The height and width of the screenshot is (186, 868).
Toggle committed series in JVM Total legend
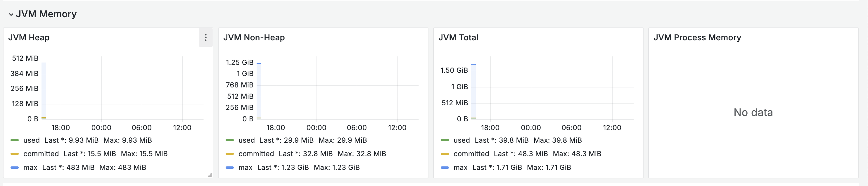click(x=471, y=154)
